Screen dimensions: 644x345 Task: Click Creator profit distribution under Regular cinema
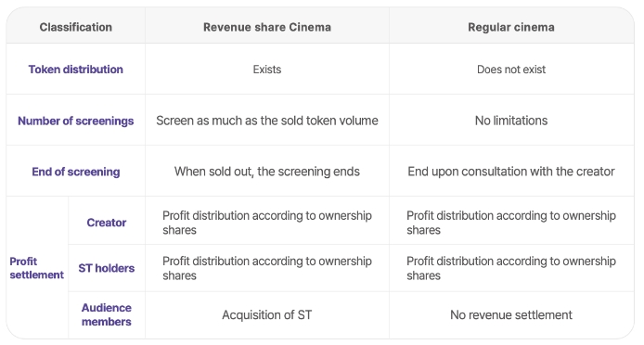click(511, 223)
